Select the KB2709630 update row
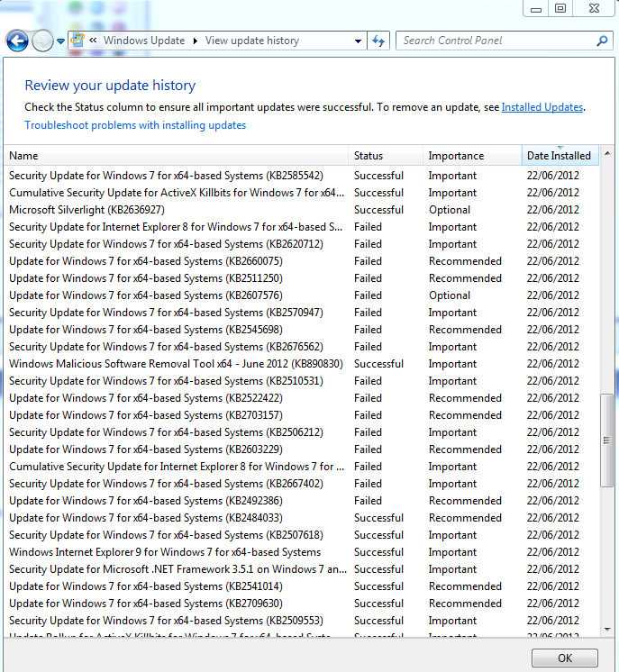Image resolution: width=619 pixels, height=672 pixels. [x=301, y=604]
